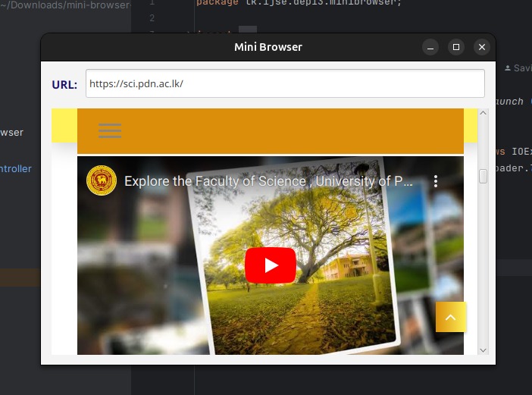Click the 'URL:' label text
The width and height of the screenshot is (532, 395).
64,84
